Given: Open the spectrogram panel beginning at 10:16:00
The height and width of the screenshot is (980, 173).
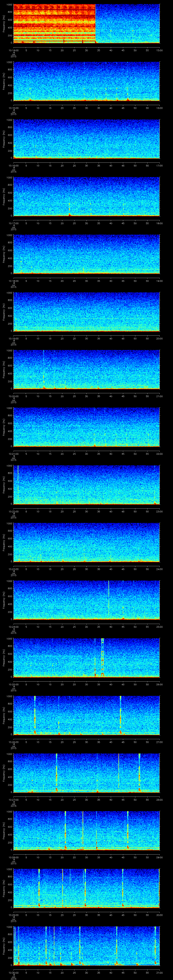Looking at the screenshot, I should click(x=86, y=139).
